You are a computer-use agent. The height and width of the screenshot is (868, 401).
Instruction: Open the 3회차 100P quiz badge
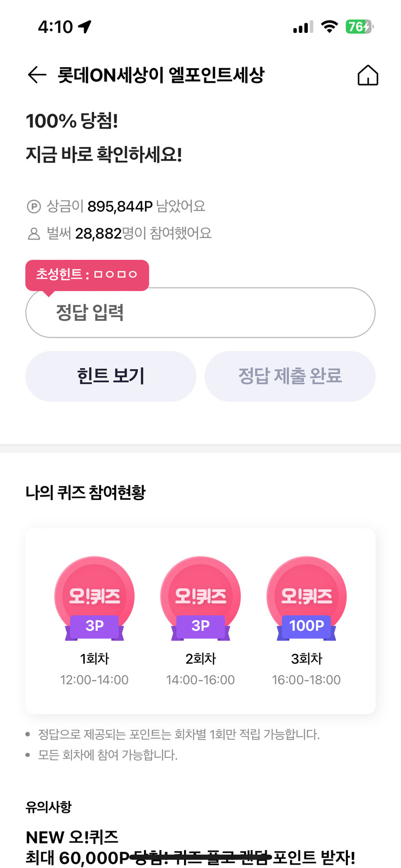(306, 599)
